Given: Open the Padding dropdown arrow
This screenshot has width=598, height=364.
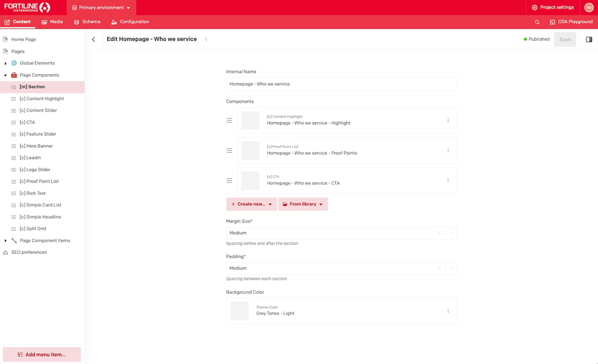Looking at the screenshot, I should click(451, 268).
